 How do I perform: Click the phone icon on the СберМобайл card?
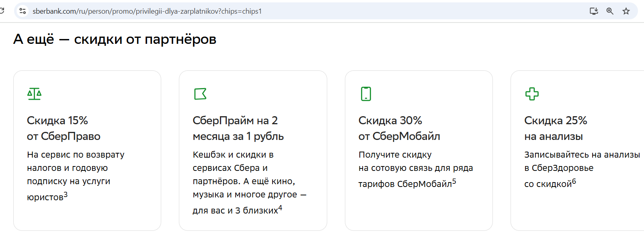point(366,94)
